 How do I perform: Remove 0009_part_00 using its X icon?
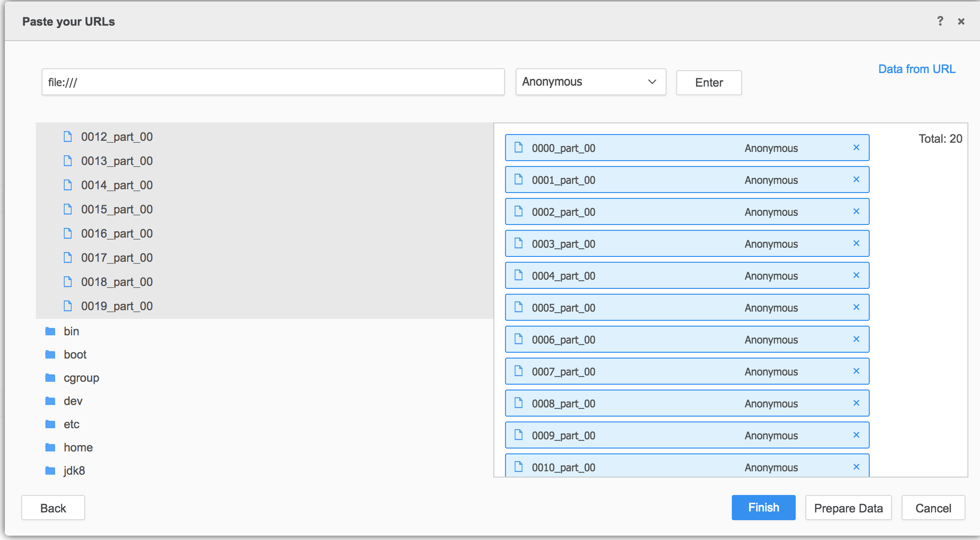tap(856, 435)
